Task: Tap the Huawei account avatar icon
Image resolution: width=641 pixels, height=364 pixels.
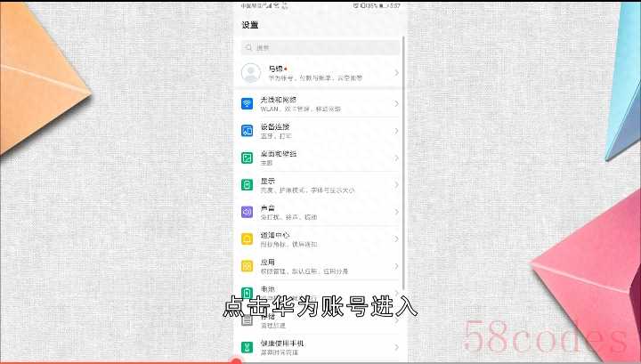Action: tap(250, 73)
